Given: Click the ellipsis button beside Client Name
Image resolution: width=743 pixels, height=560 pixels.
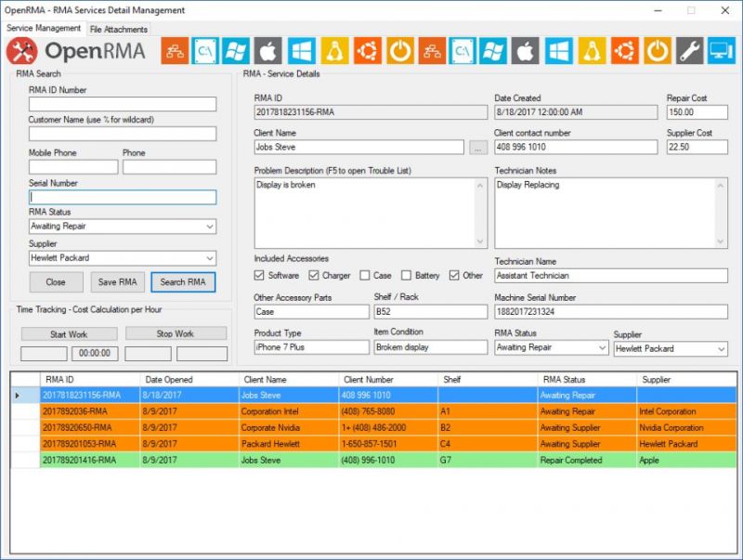Looking at the screenshot, I should 478,148.
